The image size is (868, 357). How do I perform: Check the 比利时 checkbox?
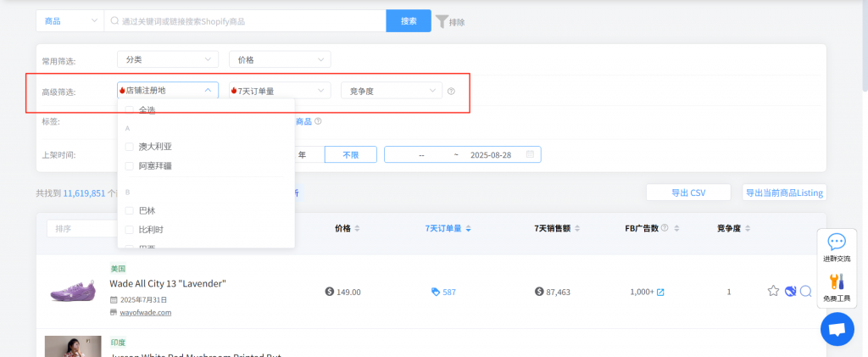click(129, 229)
